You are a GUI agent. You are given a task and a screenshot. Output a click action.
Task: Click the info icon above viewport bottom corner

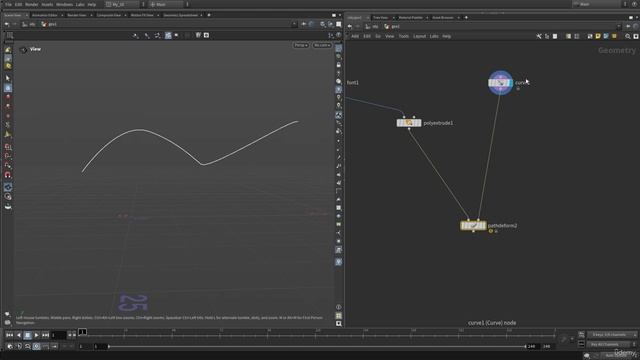(338, 307)
